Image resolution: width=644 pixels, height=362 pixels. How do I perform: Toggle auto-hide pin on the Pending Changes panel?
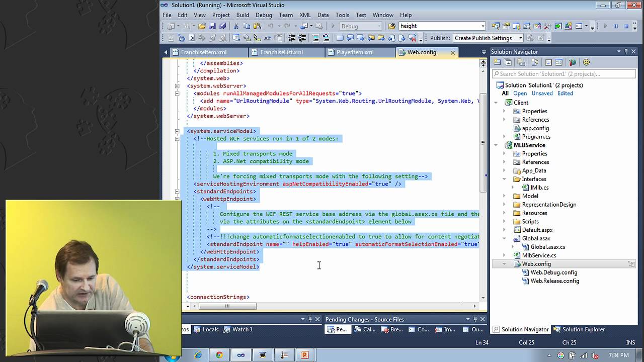pos(475,319)
